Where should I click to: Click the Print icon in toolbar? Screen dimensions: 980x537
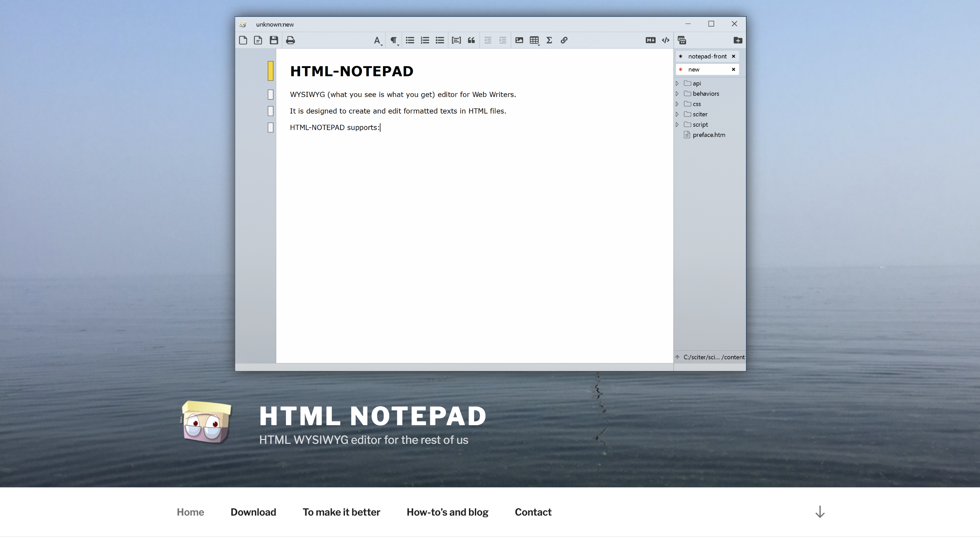[x=290, y=40]
